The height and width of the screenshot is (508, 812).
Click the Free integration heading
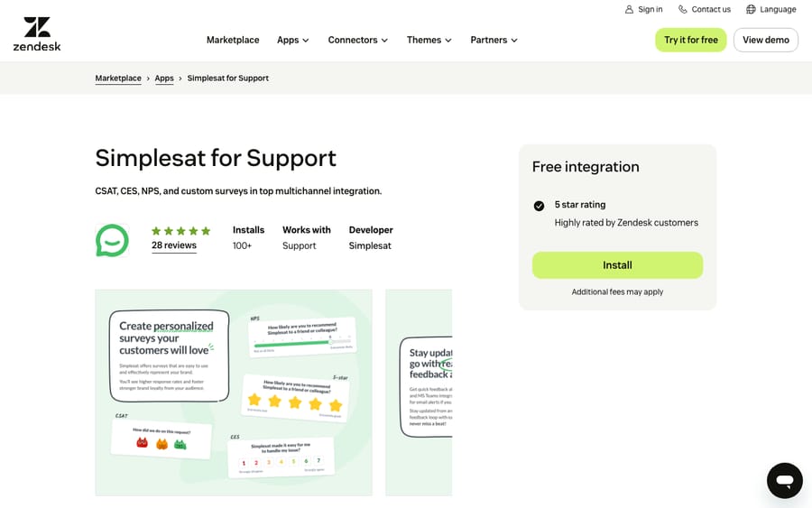[586, 167]
